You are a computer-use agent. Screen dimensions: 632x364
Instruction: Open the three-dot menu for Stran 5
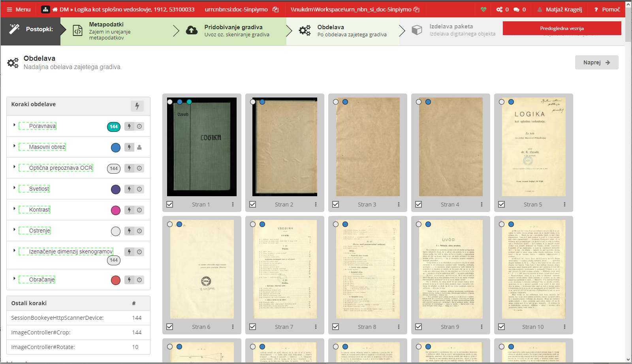pyautogui.click(x=564, y=205)
